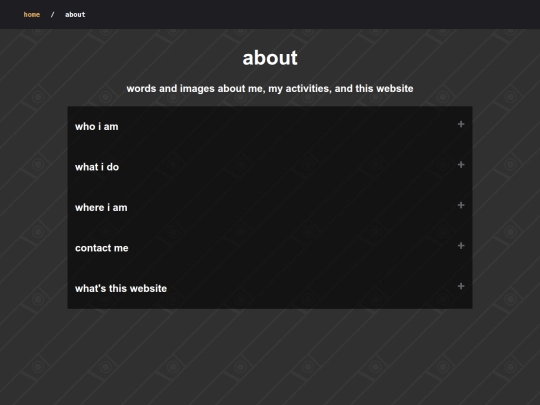This screenshot has width=540, height=405.
Task: Expand the 'contact me' plus icon
Action: click(x=461, y=246)
